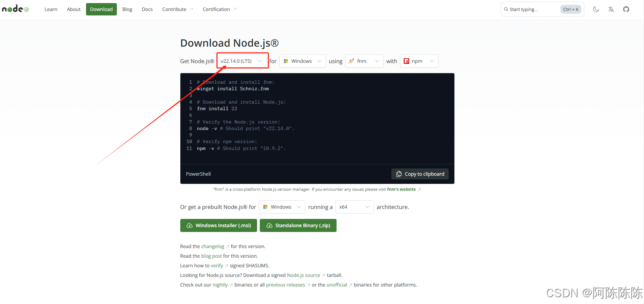Image resolution: width=644 pixels, height=304 pixels.
Task: Open the blog post link
Action: [211, 256]
